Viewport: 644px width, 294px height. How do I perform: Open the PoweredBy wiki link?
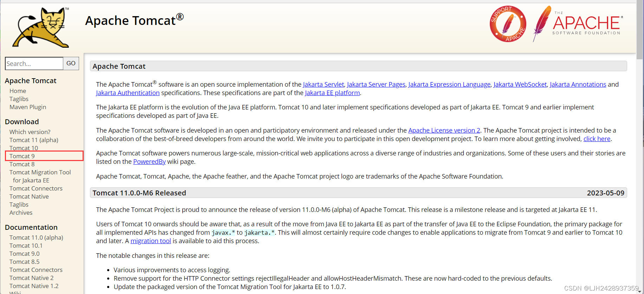pyautogui.click(x=149, y=161)
